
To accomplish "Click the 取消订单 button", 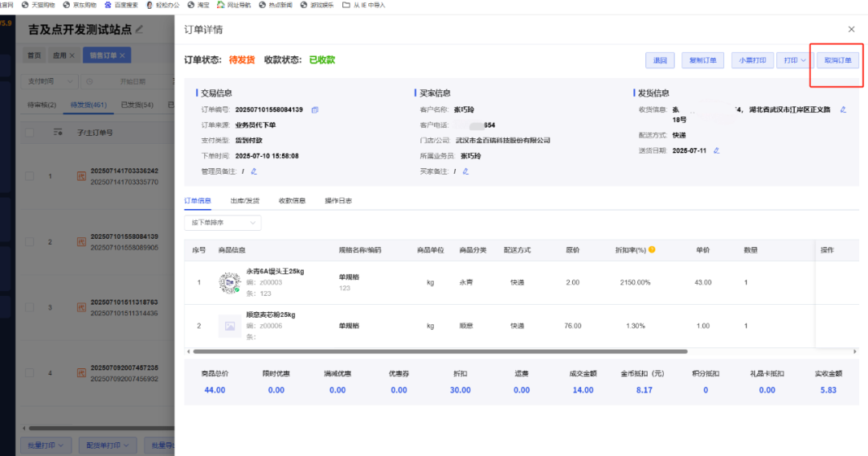I will pos(837,60).
